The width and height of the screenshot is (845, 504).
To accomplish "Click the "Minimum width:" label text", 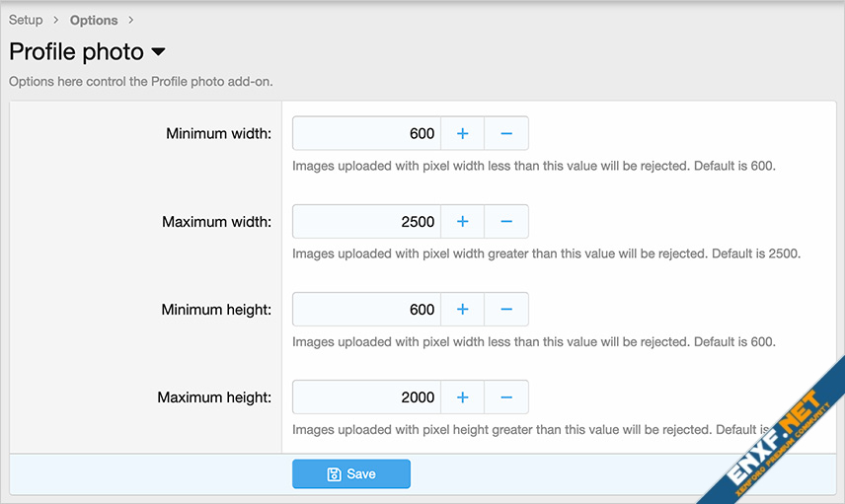I will pyautogui.click(x=218, y=133).
